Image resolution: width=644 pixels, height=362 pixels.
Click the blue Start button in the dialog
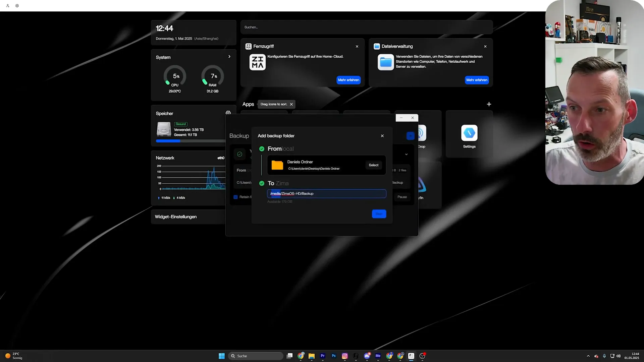click(379, 214)
